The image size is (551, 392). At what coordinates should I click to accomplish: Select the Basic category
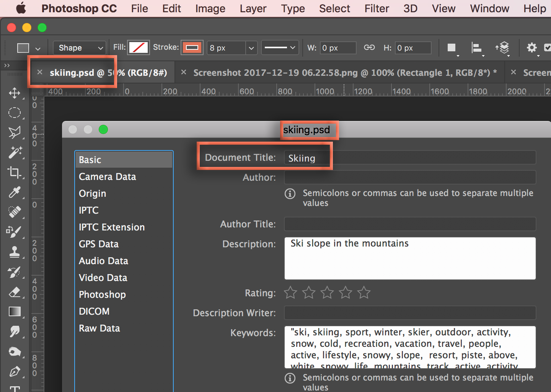[124, 160]
